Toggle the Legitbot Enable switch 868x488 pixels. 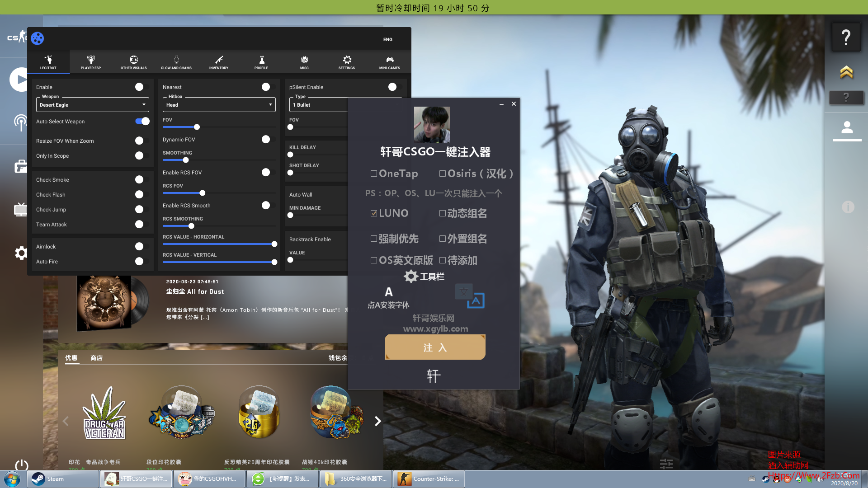(x=142, y=87)
